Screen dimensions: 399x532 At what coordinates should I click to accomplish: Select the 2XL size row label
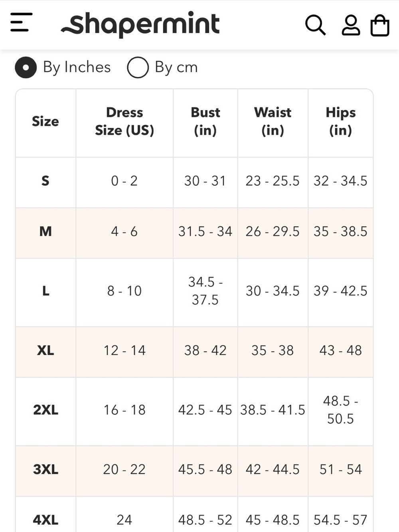(45, 410)
